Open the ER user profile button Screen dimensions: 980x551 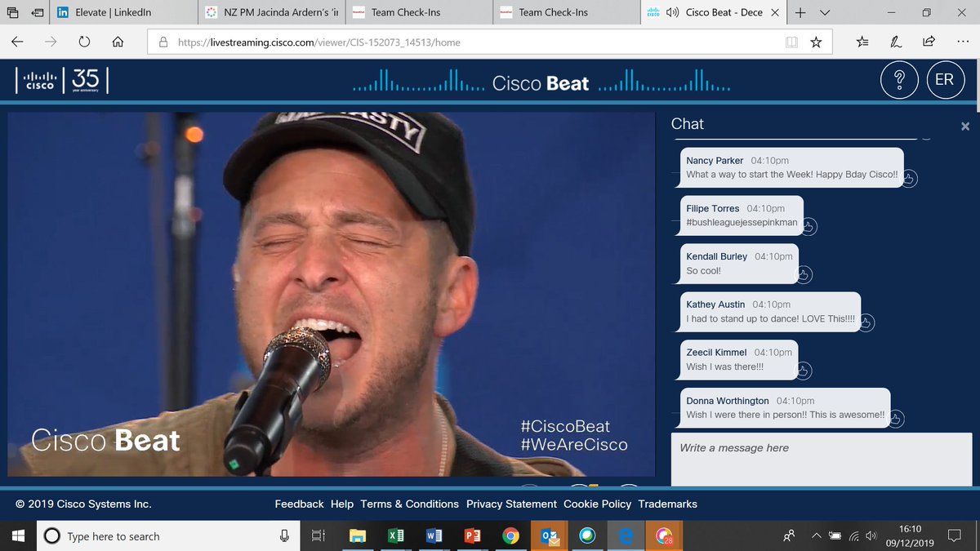pos(945,79)
